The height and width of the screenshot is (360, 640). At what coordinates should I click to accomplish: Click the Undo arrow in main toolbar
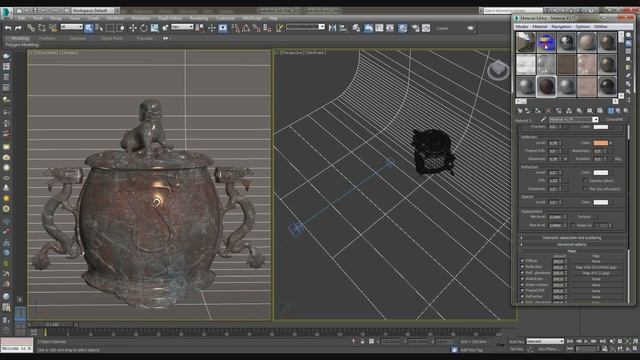8,28
